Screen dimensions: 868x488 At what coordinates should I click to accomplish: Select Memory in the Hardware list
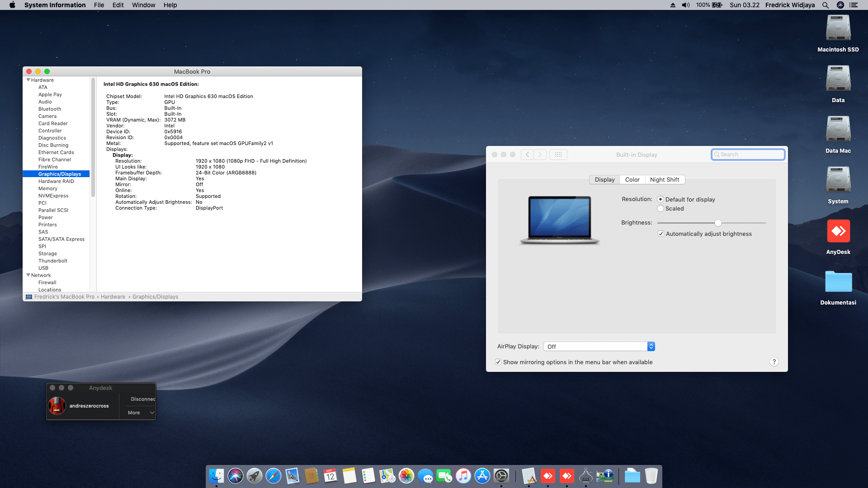(x=48, y=188)
